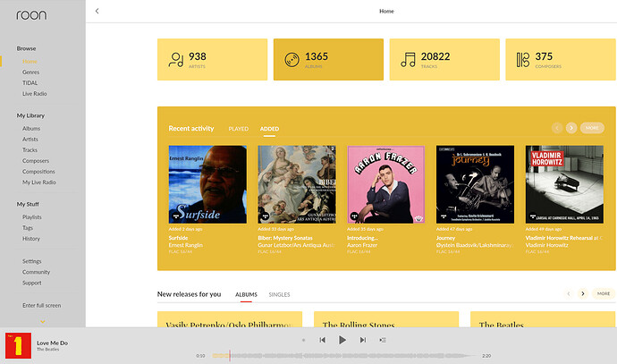Click Enter full screen
Viewport: 617px width, 364px height.
pyautogui.click(x=42, y=305)
